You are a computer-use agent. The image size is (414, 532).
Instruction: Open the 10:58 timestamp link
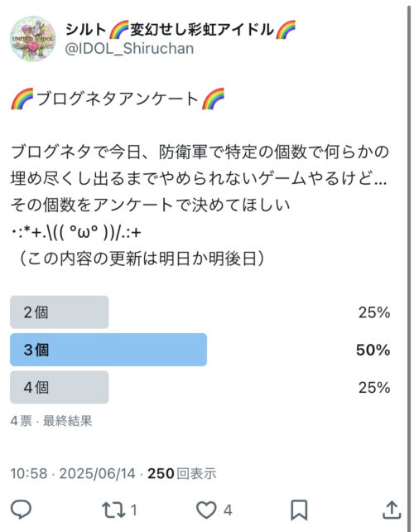pos(28,473)
